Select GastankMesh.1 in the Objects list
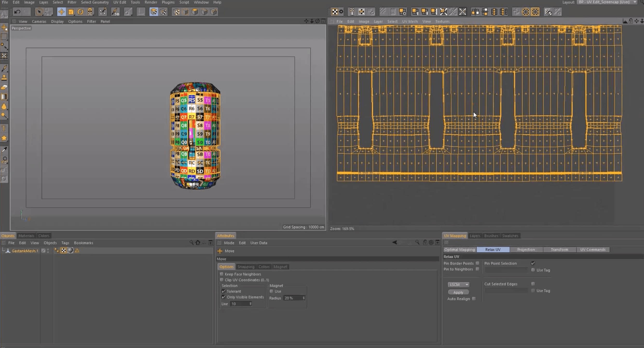This screenshot has width=644, height=348. pyautogui.click(x=25, y=251)
